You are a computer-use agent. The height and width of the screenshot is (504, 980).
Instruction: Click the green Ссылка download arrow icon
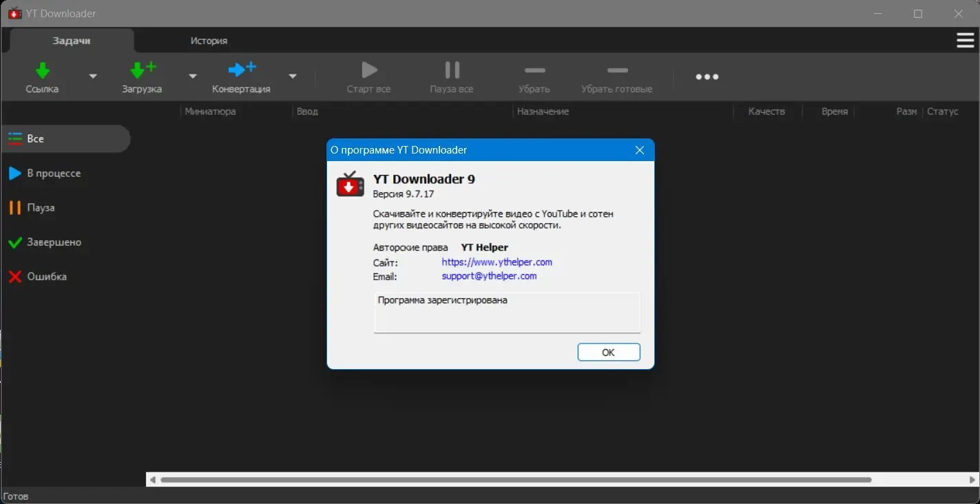[43, 70]
